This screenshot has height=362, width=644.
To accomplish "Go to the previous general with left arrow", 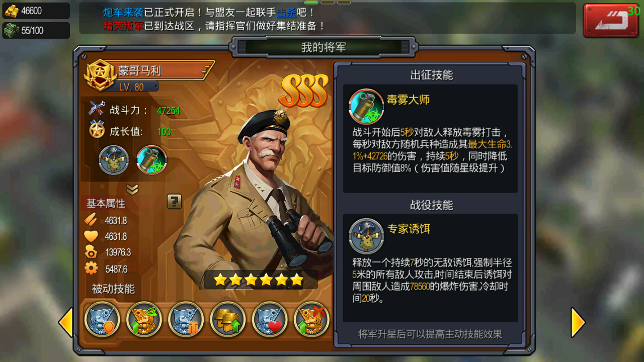I will tap(66, 322).
